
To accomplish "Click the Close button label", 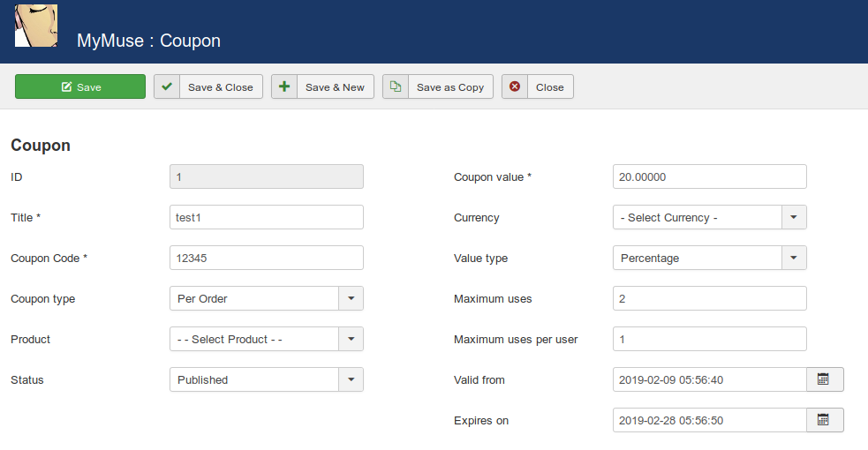I will point(550,87).
